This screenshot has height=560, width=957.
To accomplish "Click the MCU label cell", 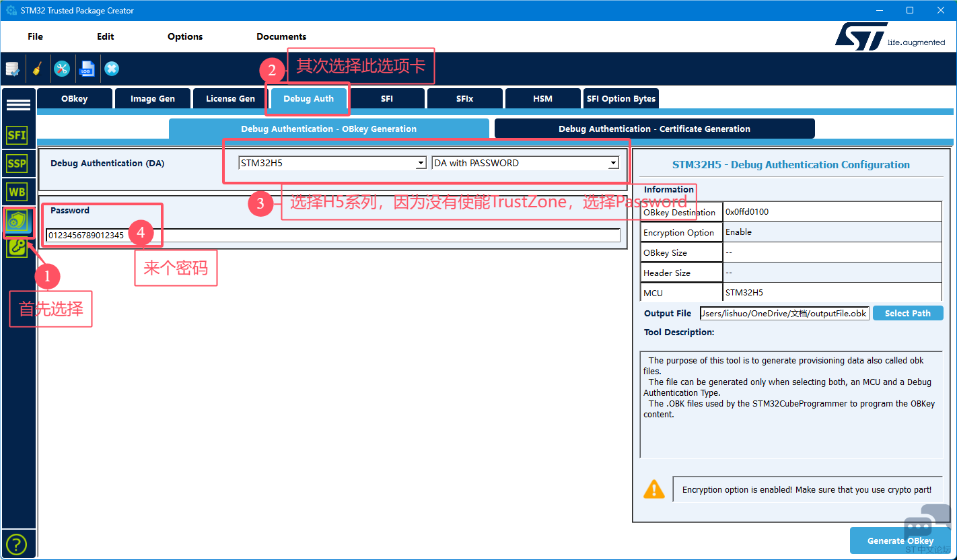I will coord(682,293).
